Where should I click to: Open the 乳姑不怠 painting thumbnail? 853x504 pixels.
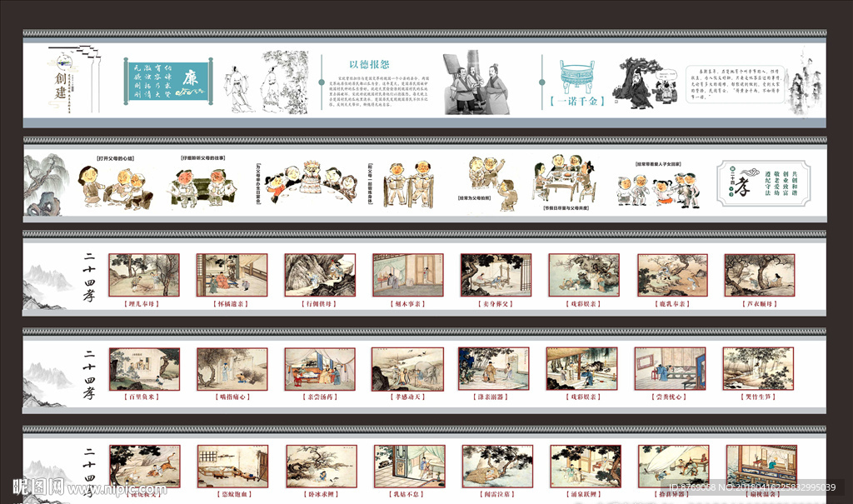[x=410, y=466]
